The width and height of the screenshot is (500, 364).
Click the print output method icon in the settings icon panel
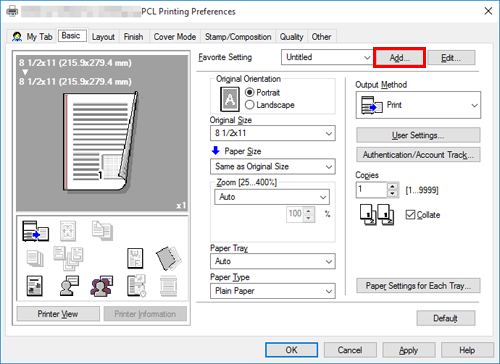tap(35, 231)
